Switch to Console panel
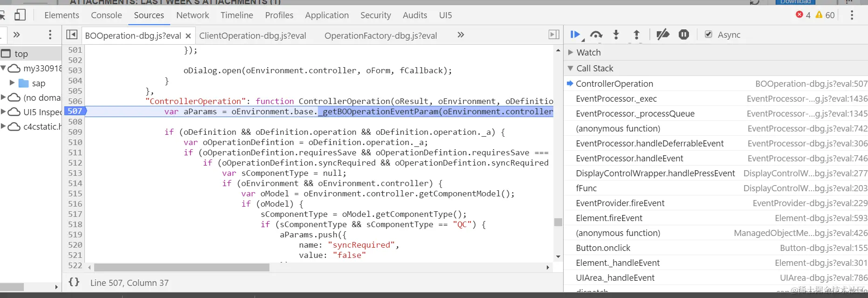Image resolution: width=868 pixels, height=298 pixels. 106,15
